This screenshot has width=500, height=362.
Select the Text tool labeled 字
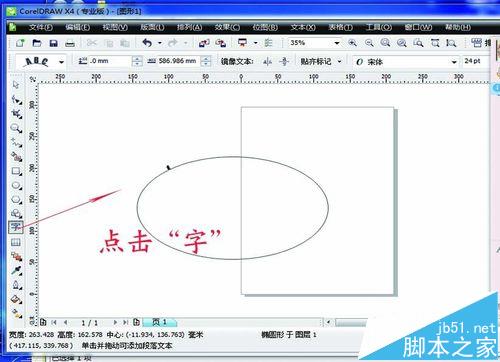pyautogui.click(x=16, y=227)
